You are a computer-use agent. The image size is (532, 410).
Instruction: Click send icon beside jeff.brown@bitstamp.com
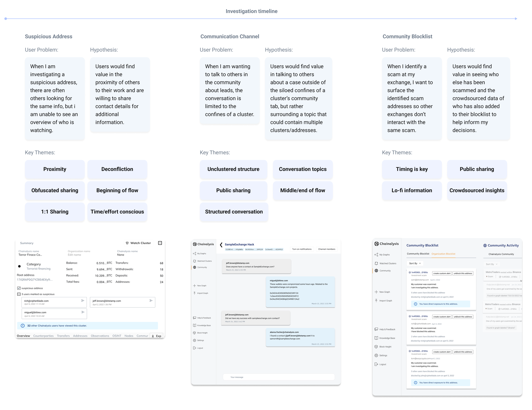[x=151, y=301]
